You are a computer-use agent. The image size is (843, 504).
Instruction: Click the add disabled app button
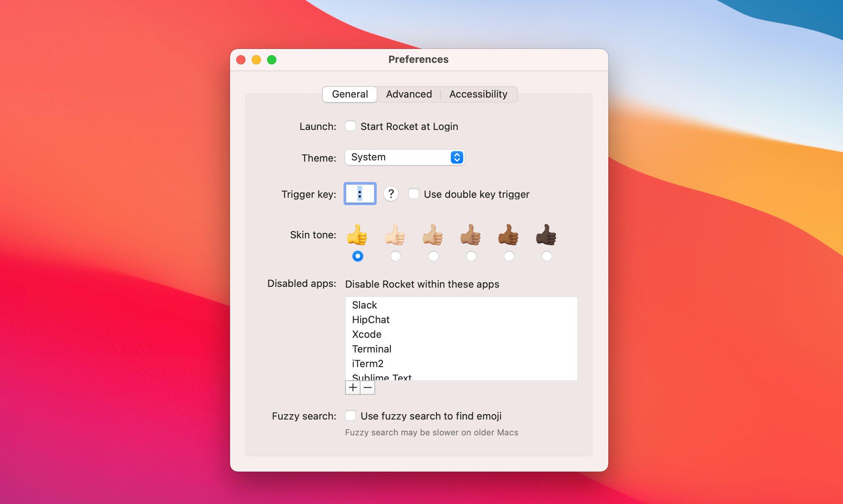click(352, 387)
